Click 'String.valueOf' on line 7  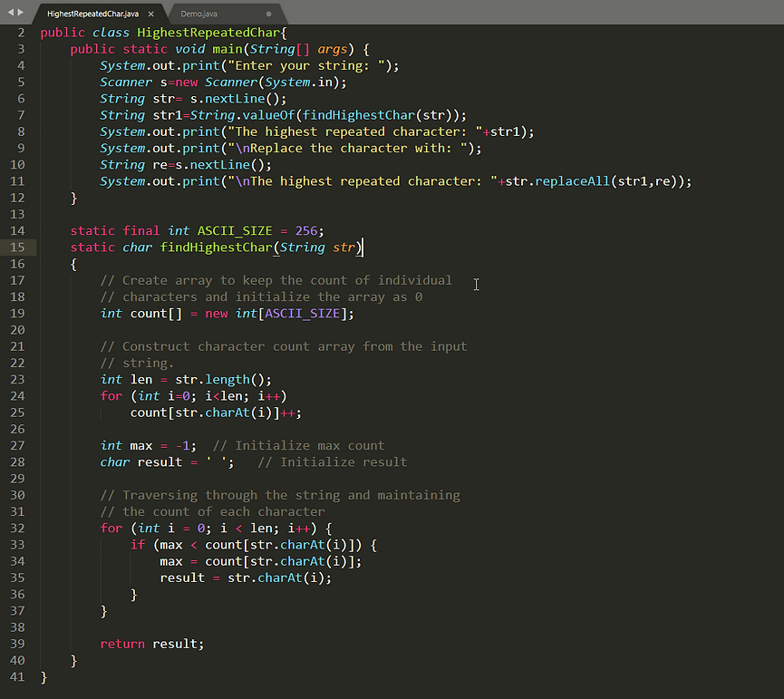(242, 115)
